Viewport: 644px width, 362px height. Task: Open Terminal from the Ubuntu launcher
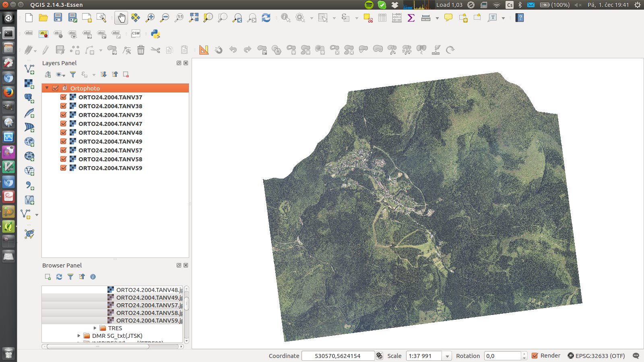pyautogui.click(x=8, y=33)
